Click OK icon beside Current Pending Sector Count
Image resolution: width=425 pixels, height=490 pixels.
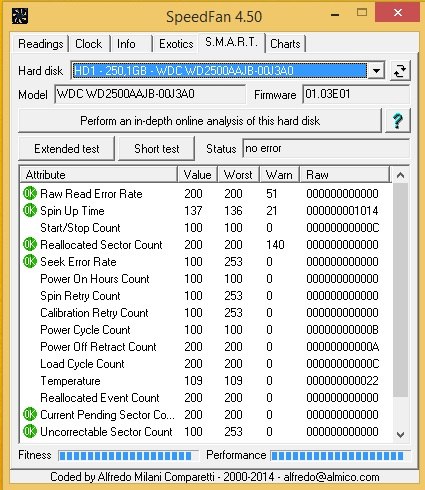[x=30, y=414]
